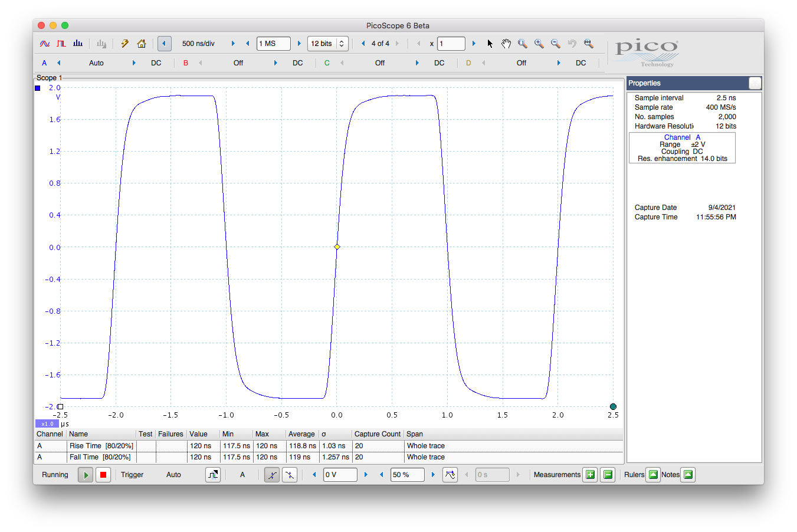Image resolution: width=797 pixels, height=532 pixels.
Task: Open Channel C options button
Action: click(x=327, y=63)
